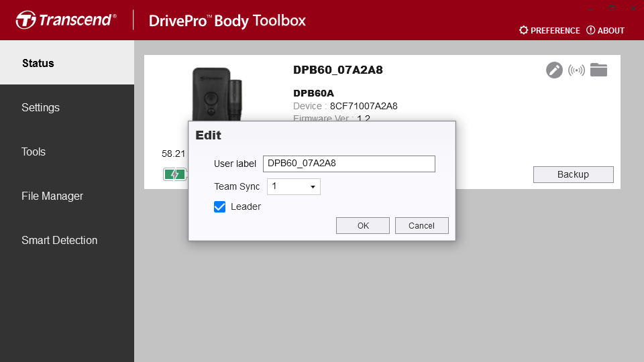This screenshot has height=362, width=644.
Task: Uncheck the Leader checkbox
Action: [220, 206]
